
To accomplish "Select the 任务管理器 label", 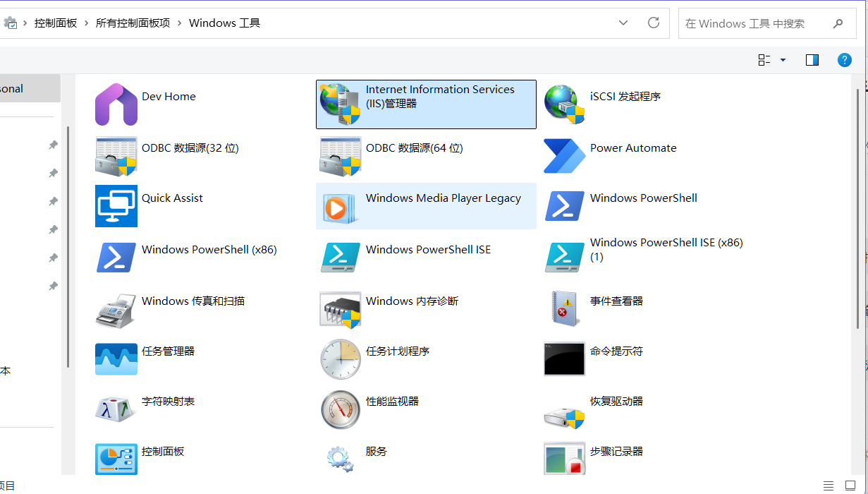I will [168, 351].
